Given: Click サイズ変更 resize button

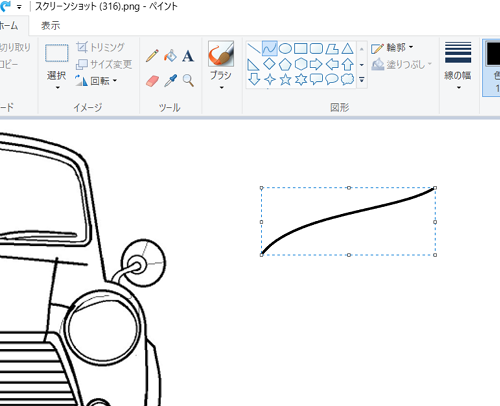Looking at the screenshot, I should [x=104, y=64].
